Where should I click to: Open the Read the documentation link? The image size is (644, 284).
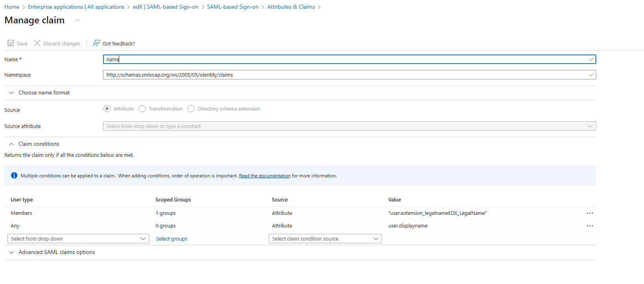pyautogui.click(x=264, y=176)
